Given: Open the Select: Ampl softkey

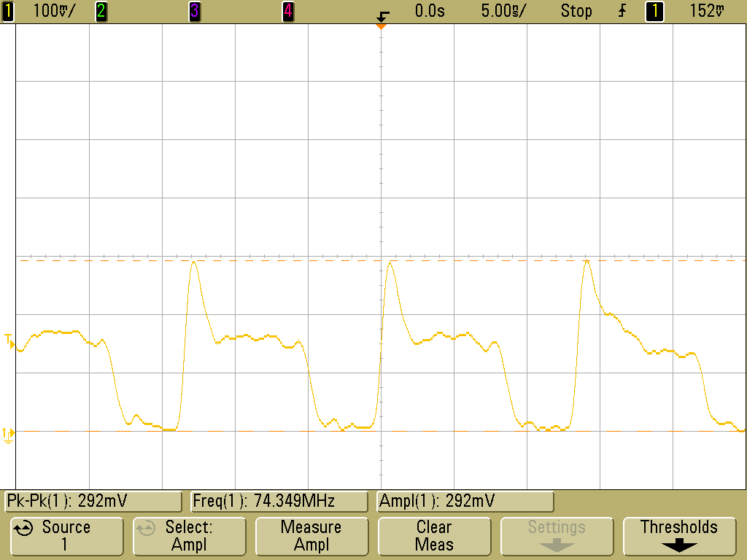Looking at the screenshot, I should pyautogui.click(x=189, y=537).
